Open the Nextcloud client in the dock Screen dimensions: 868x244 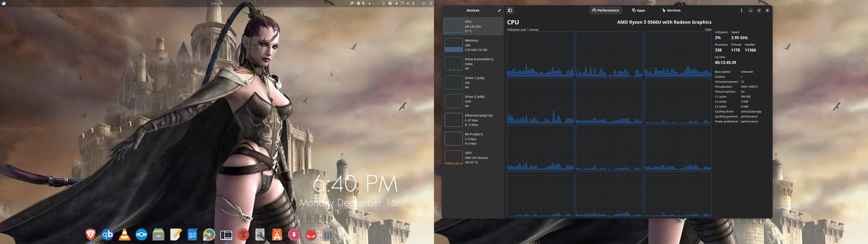coord(142,234)
